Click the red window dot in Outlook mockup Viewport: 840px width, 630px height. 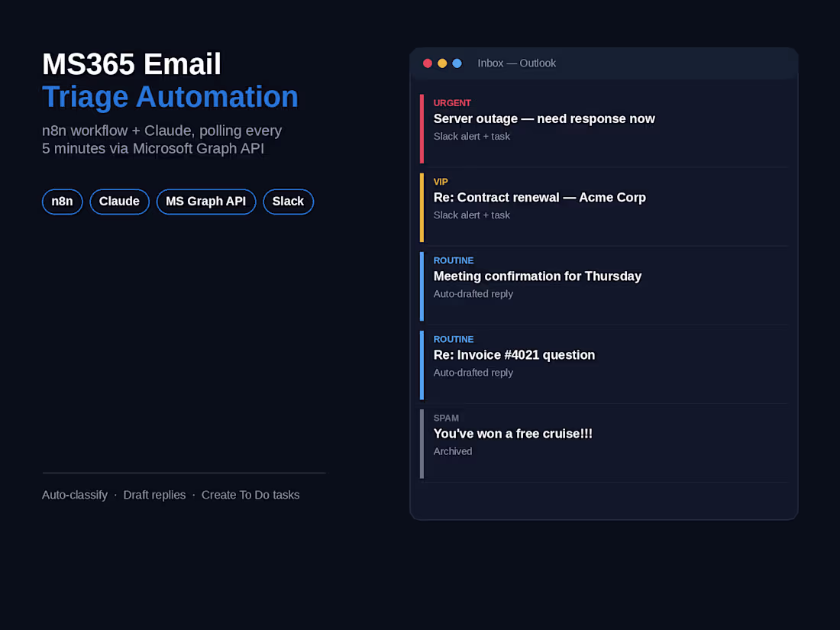428,63
